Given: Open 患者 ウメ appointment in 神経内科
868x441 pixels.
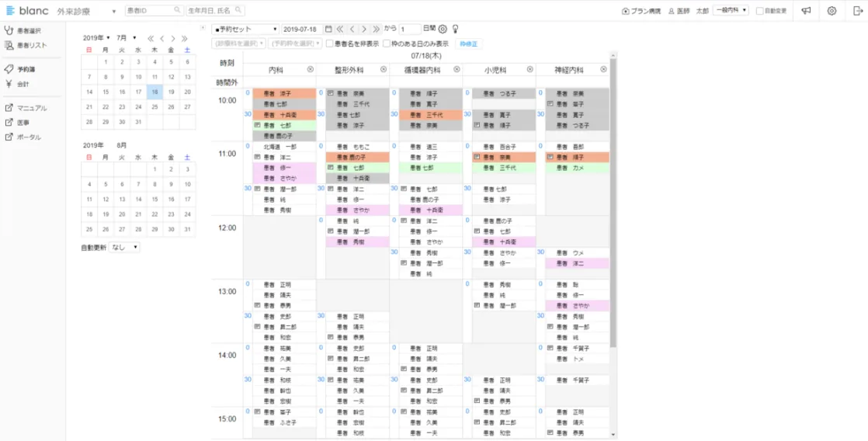Looking at the screenshot, I should pyautogui.click(x=578, y=253).
